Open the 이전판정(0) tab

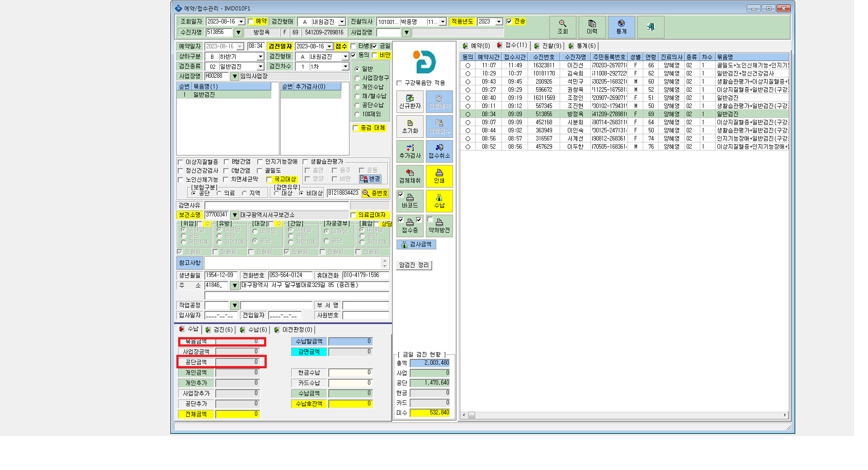click(x=293, y=330)
